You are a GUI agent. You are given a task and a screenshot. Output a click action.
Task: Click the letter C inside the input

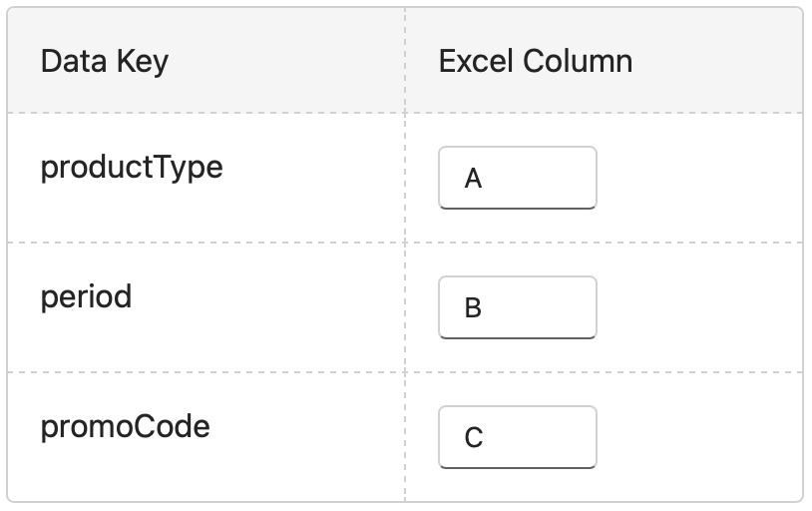(474, 438)
